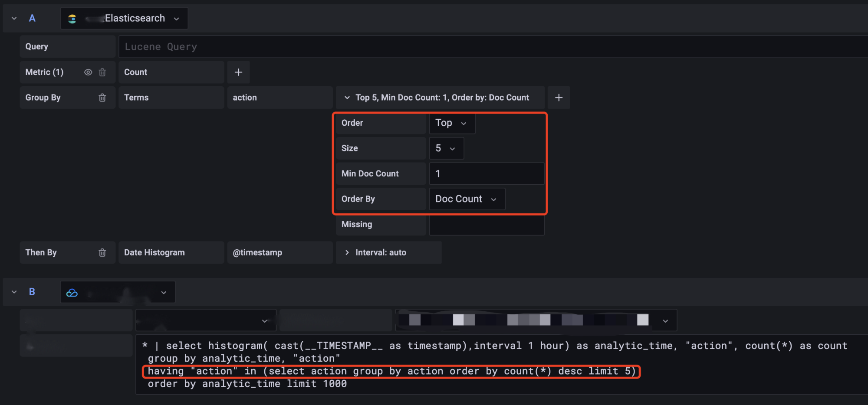Open the Elasticsearch data source picker

tap(124, 18)
